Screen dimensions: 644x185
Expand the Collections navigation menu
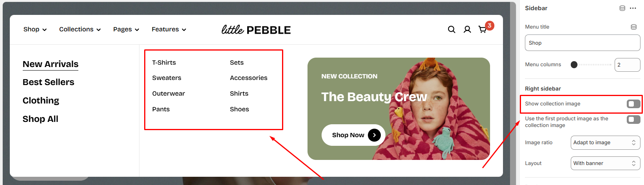(80, 29)
